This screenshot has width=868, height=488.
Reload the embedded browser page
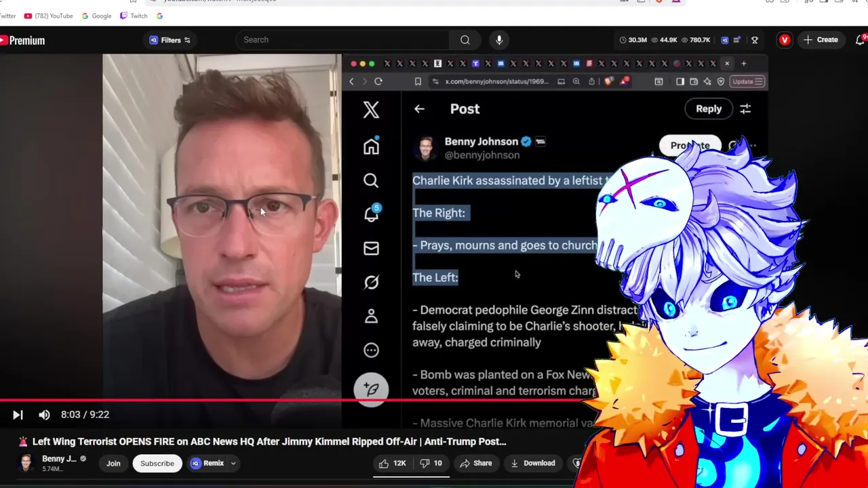(x=378, y=81)
